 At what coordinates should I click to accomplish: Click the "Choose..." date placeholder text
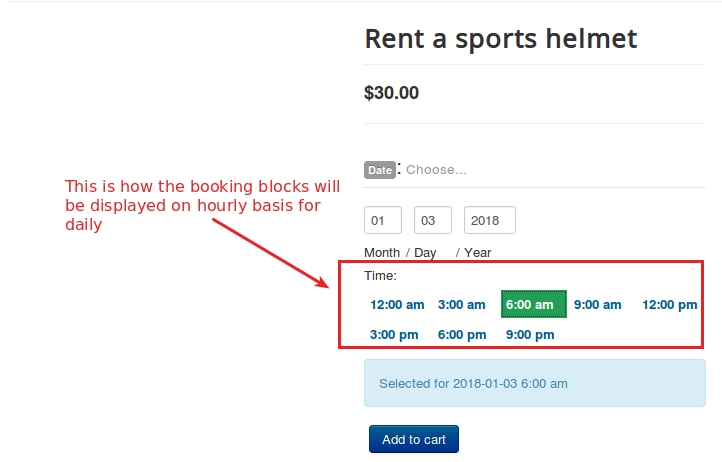[x=436, y=170]
